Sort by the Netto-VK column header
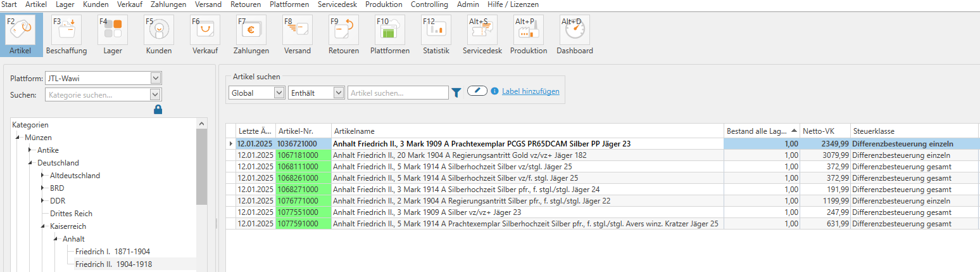This screenshot has width=980, height=272. (824, 131)
